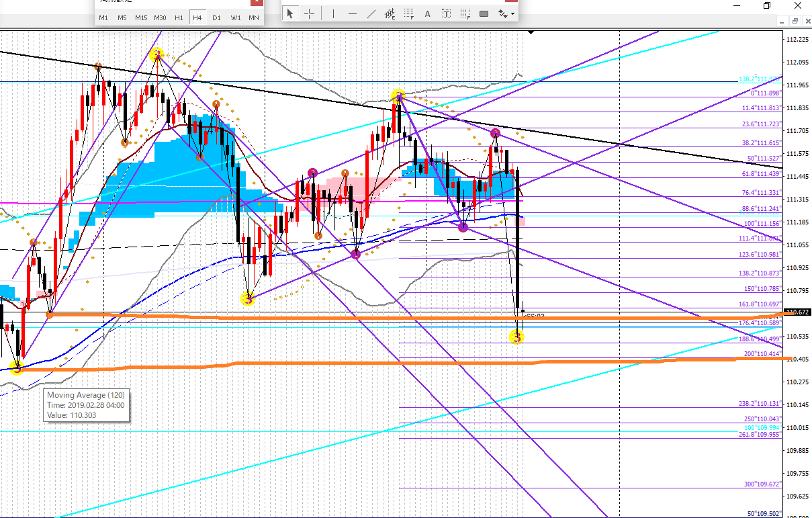Switch chart to M1 timeframe
This screenshot has width=812, height=518.
(x=103, y=17)
